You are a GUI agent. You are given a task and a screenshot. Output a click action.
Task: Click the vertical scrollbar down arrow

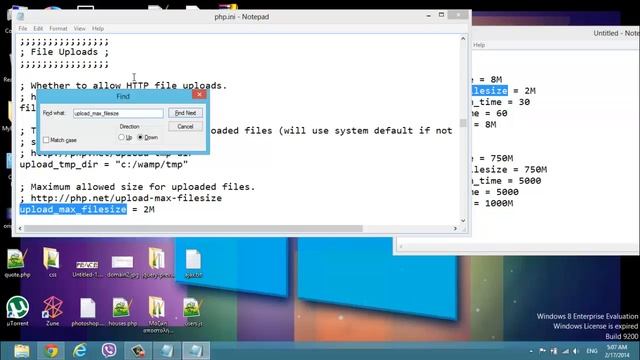[463, 220]
